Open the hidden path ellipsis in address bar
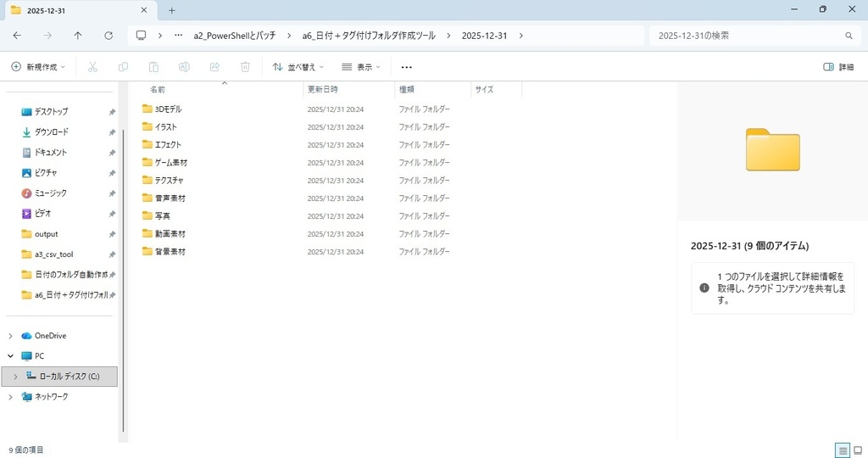This screenshot has height=458, width=868. coord(178,36)
